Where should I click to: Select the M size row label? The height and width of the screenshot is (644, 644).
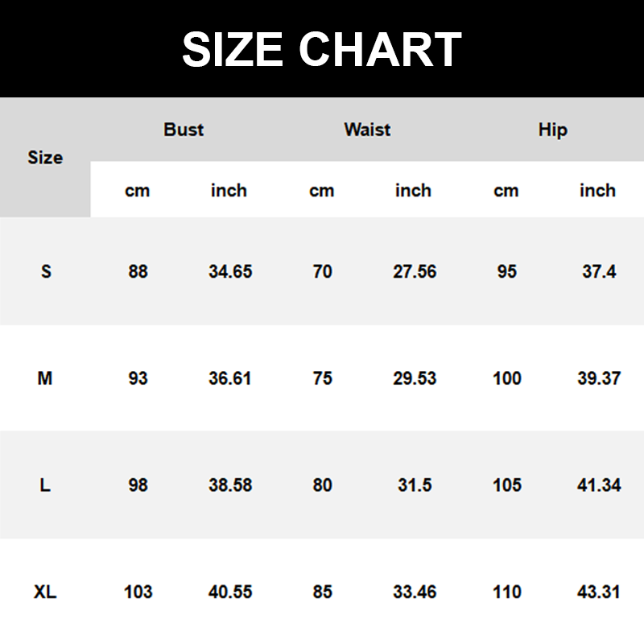(45, 378)
